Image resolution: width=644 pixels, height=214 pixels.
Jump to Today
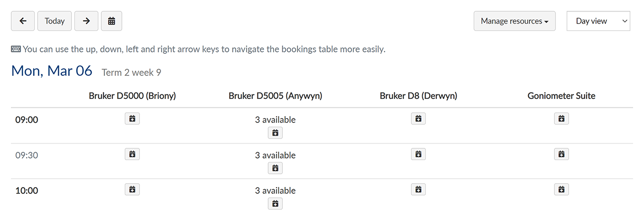pyautogui.click(x=55, y=21)
